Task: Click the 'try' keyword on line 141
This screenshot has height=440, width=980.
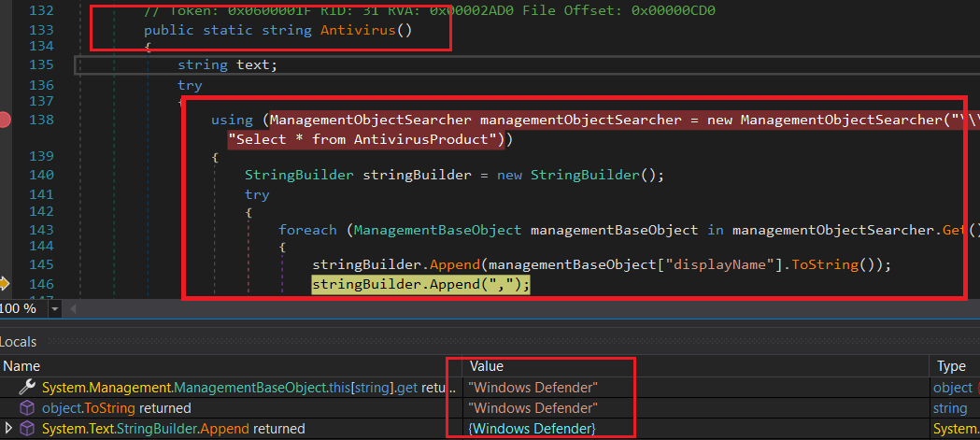Action: (x=257, y=194)
